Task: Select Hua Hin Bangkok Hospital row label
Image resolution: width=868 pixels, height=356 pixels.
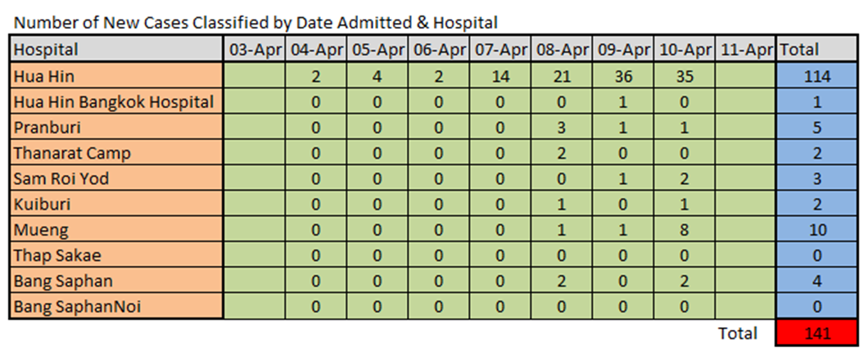Action: 115,101
